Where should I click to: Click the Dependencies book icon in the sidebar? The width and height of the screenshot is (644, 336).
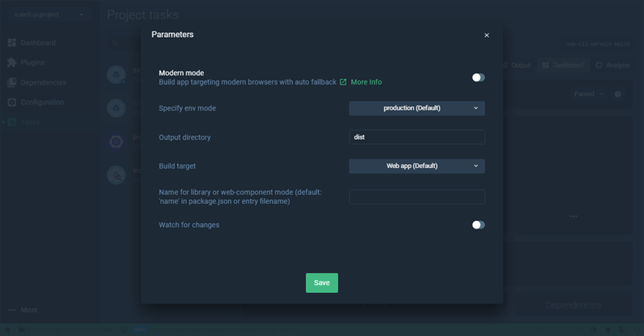(12, 83)
